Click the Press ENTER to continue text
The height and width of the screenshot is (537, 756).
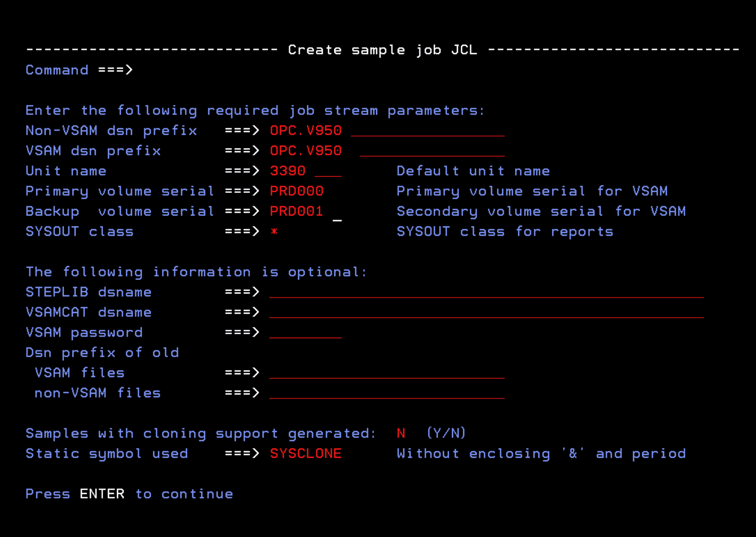pos(129,494)
